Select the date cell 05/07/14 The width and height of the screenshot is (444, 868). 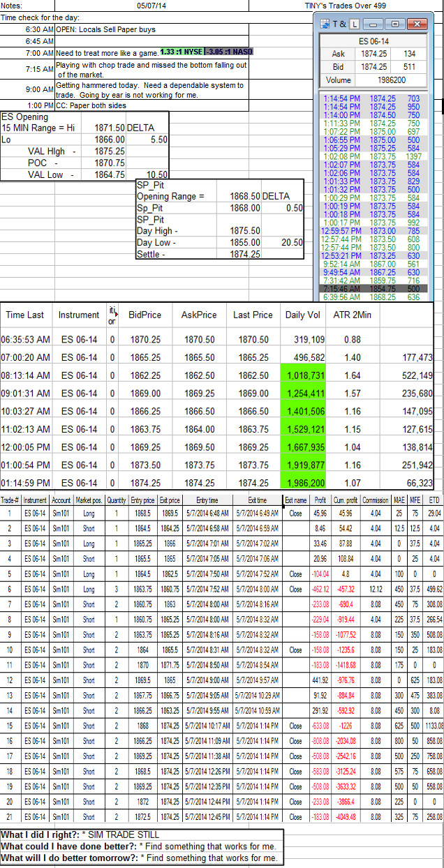pos(151,5)
